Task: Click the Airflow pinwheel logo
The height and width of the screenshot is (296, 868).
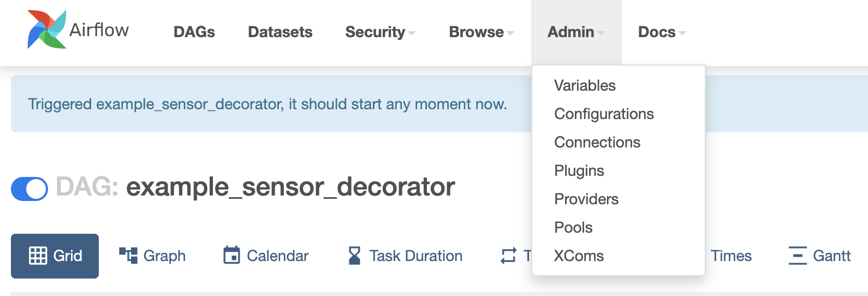Action: point(47,29)
